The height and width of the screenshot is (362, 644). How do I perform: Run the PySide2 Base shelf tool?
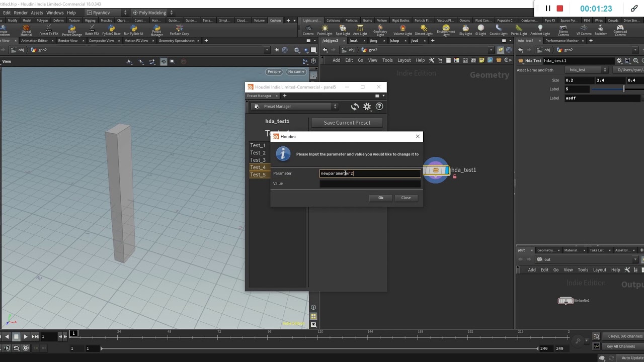click(x=111, y=30)
